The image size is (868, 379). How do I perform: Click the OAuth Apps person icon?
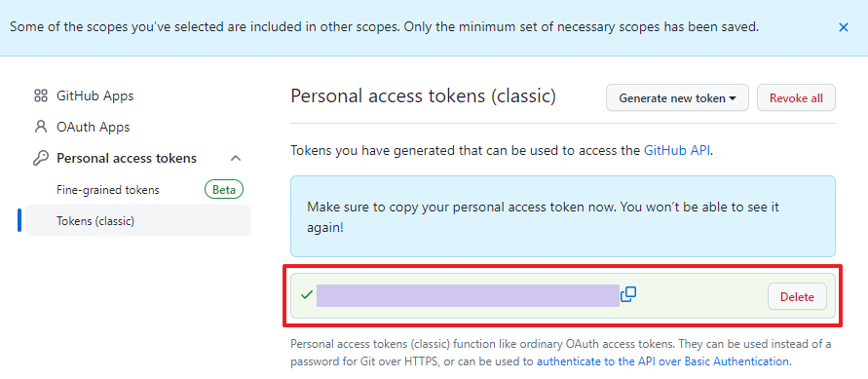pos(41,127)
